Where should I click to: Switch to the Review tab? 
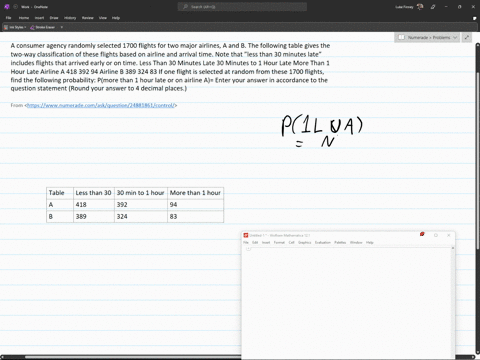(88, 18)
